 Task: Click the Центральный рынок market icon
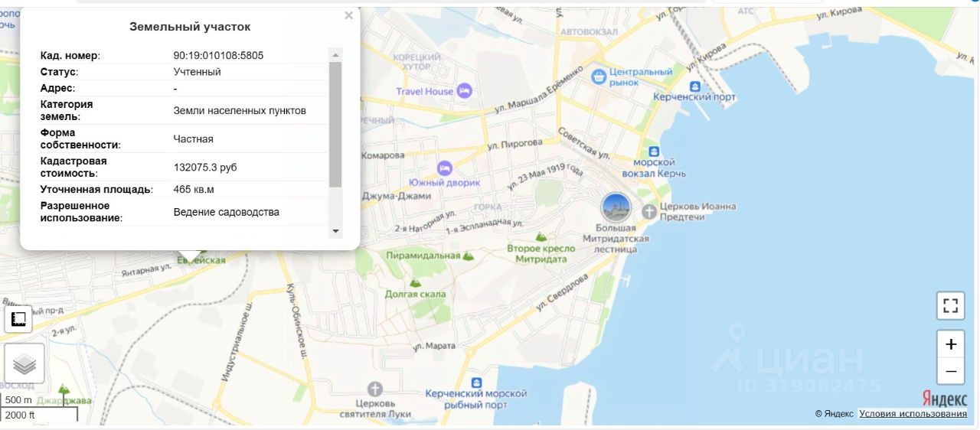[x=599, y=76]
